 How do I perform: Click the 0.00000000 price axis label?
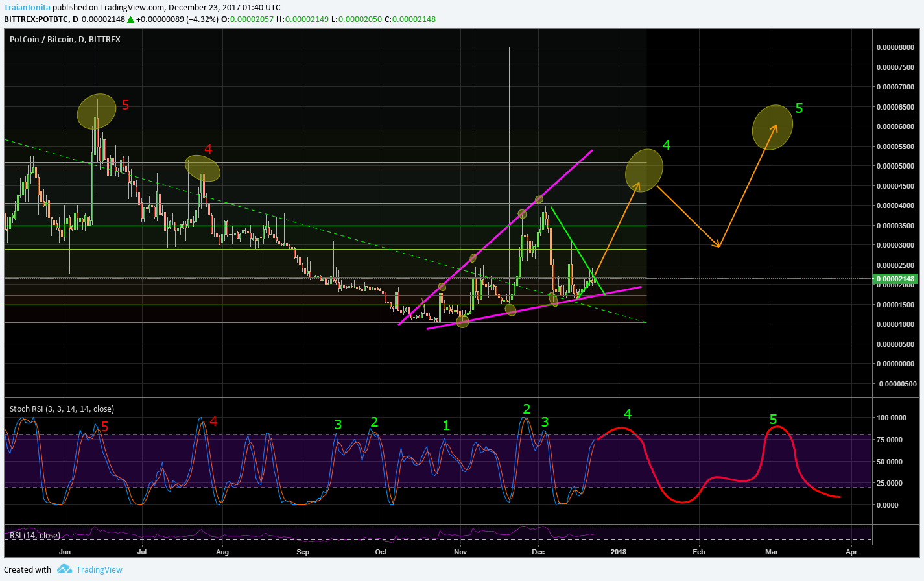(895, 364)
